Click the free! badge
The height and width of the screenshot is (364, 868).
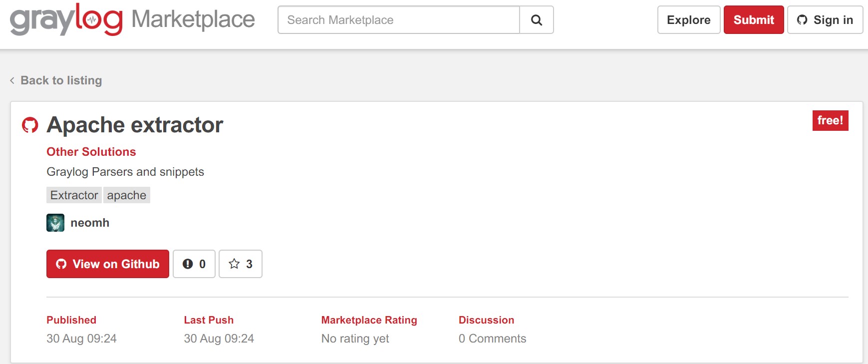(830, 120)
